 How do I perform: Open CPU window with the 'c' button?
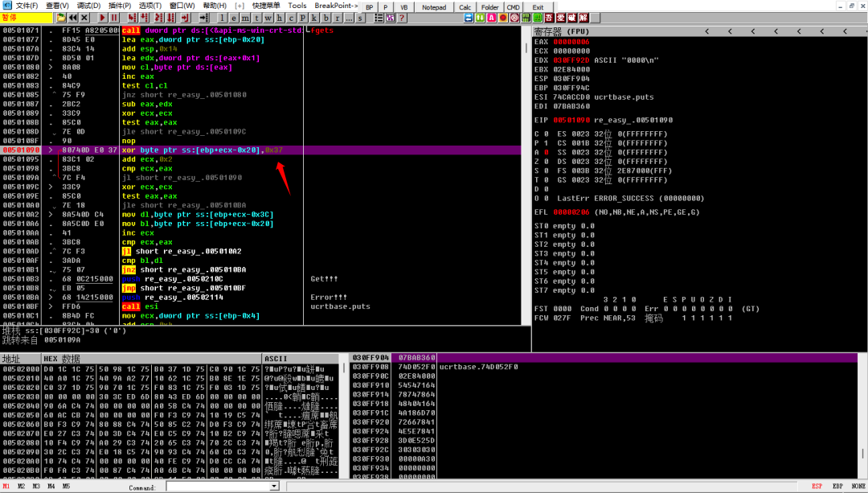coord(291,18)
